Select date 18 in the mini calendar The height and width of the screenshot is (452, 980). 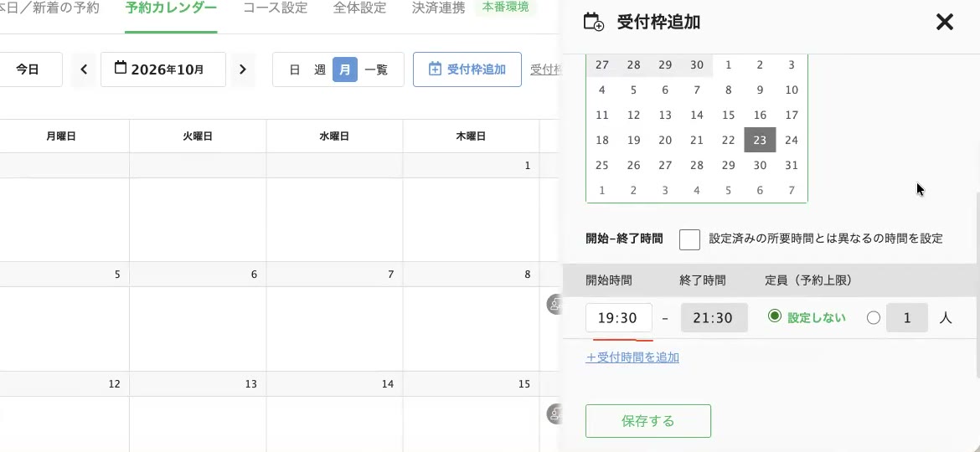point(602,140)
